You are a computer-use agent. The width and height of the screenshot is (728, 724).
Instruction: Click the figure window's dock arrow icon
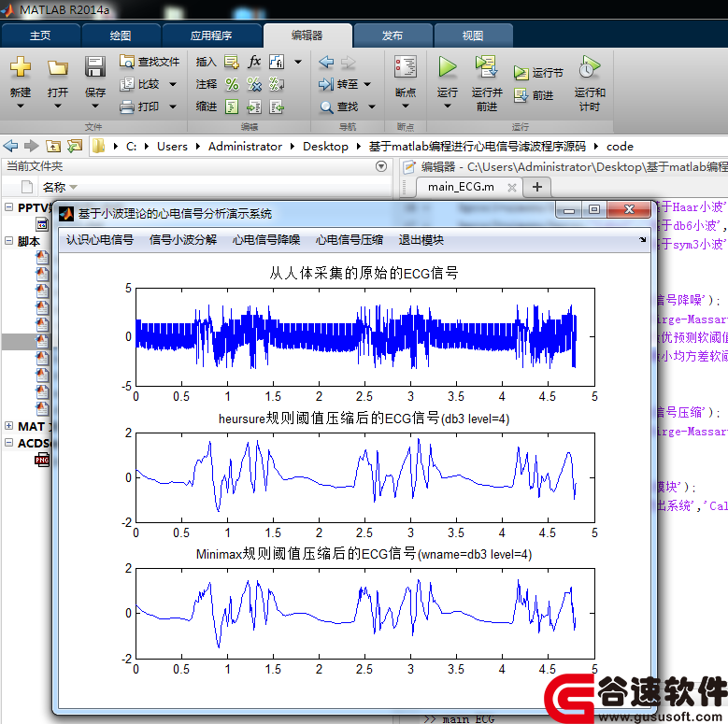(x=643, y=239)
